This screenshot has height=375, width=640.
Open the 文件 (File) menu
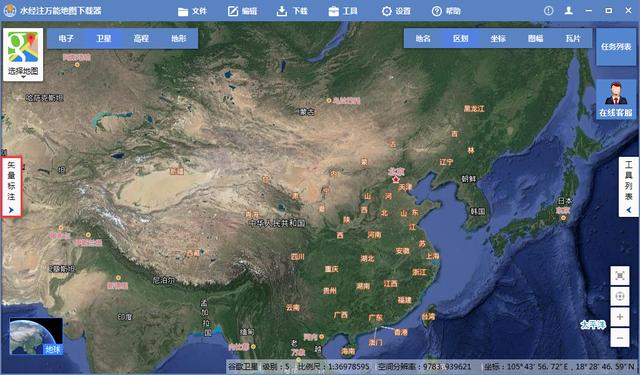tap(193, 11)
